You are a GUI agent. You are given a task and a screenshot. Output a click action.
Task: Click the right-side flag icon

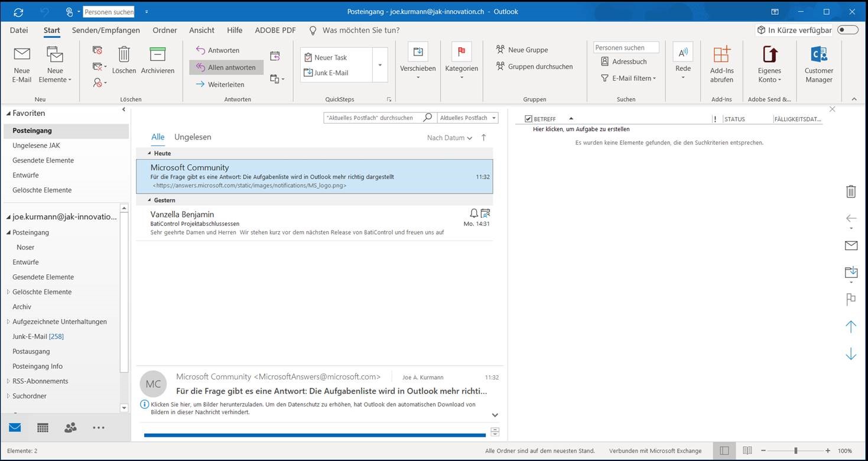[851, 300]
